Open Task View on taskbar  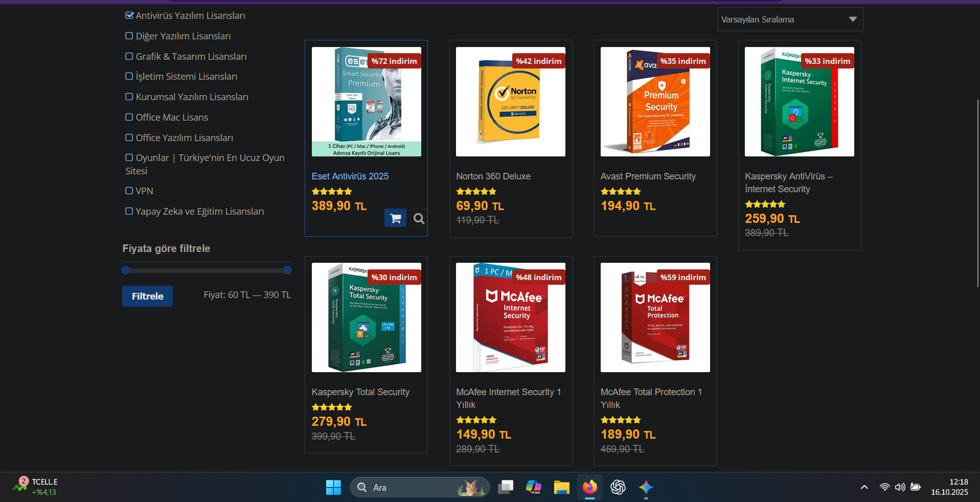pos(505,487)
